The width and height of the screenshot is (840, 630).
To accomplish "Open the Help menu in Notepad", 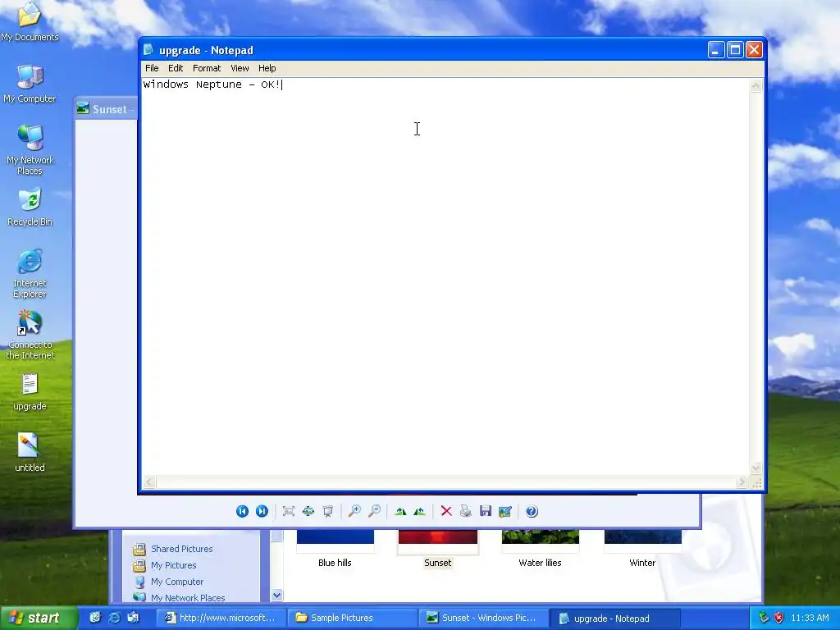I will pos(267,68).
